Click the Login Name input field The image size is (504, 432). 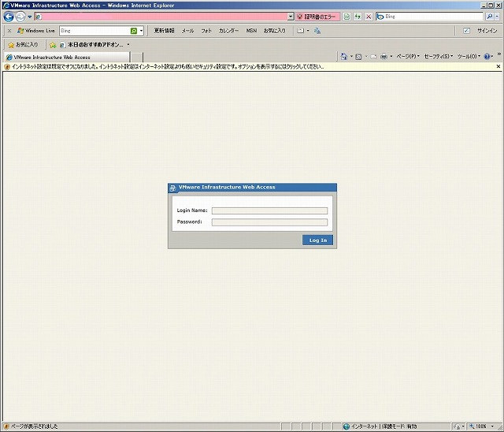pos(269,210)
